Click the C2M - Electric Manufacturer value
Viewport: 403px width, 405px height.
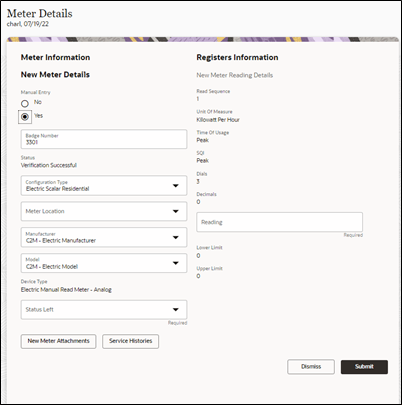tap(61, 240)
